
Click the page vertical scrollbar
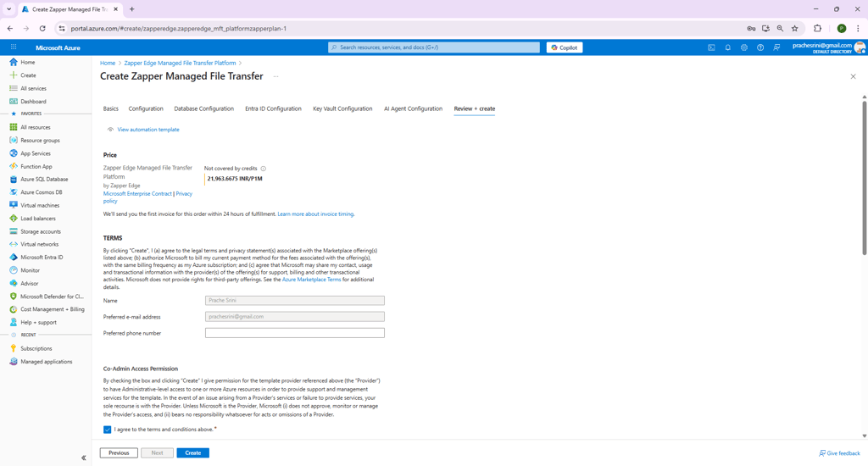point(864,177)
